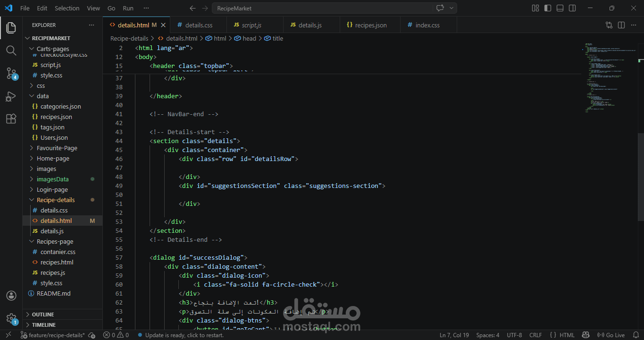Open README.md in the explorer

coord(62,293)
